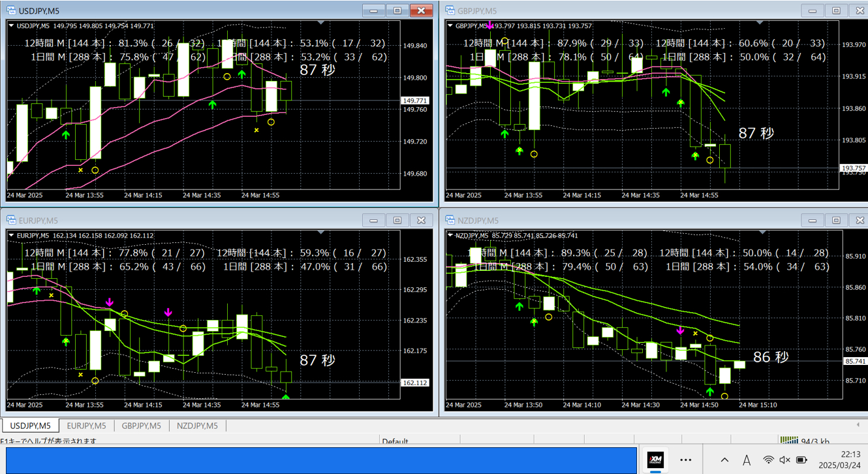Click the 193.970 price axis label
Image resolution: width=868 pixels, height=474 pixels.
854,44
